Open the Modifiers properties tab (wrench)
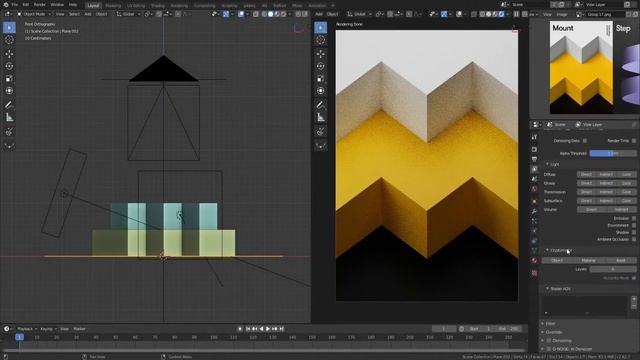The image size is (640, 360). 534,211
